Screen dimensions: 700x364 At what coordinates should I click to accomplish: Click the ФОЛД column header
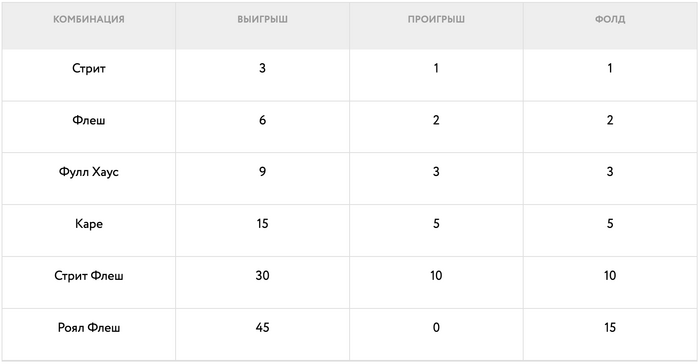click(x=610, y=19)
